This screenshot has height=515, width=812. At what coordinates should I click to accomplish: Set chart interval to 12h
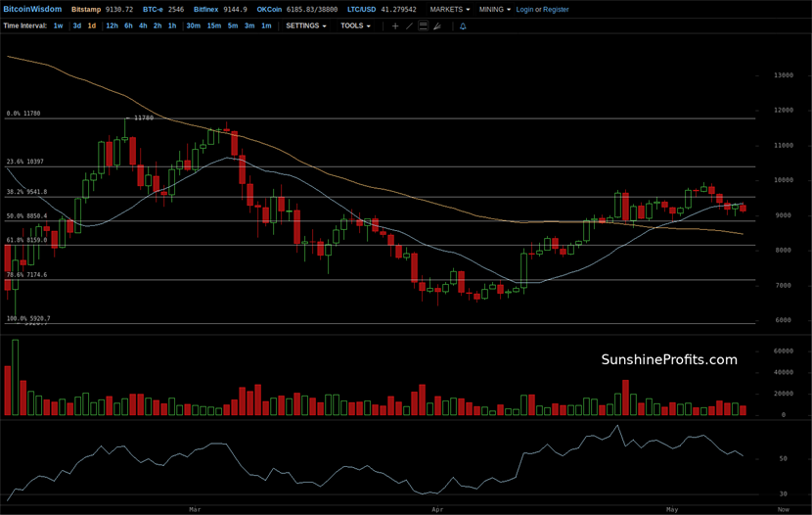pyautogui.click(x=112, y=26)
